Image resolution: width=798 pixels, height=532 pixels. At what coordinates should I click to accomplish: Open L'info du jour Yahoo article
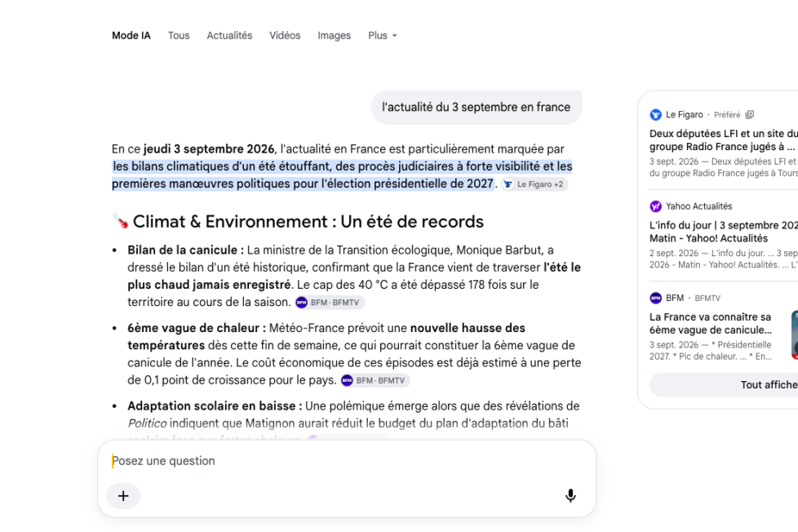[x=723, y=232]
